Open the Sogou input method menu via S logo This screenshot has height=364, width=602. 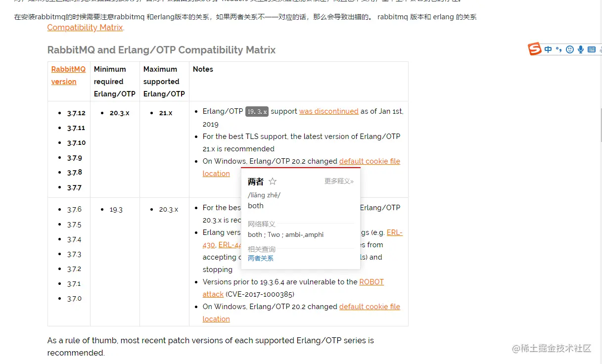pyautogui.click(x=535, y=49)
